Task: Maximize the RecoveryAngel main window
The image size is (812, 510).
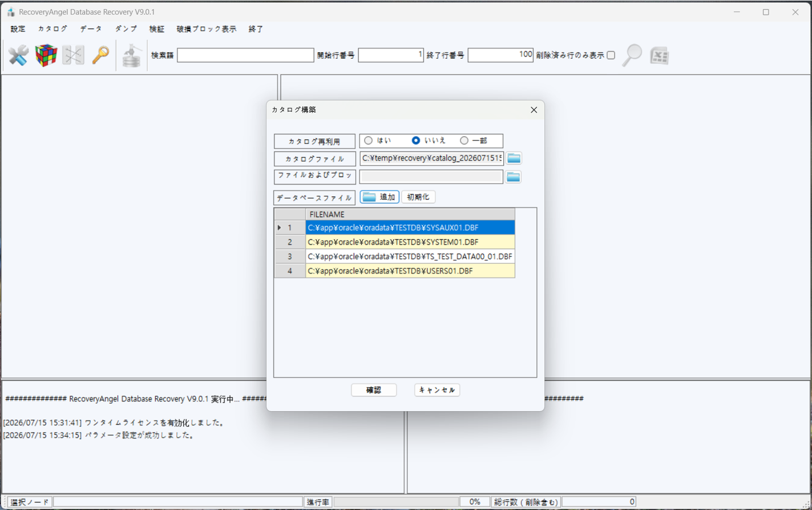Action: 766,12
